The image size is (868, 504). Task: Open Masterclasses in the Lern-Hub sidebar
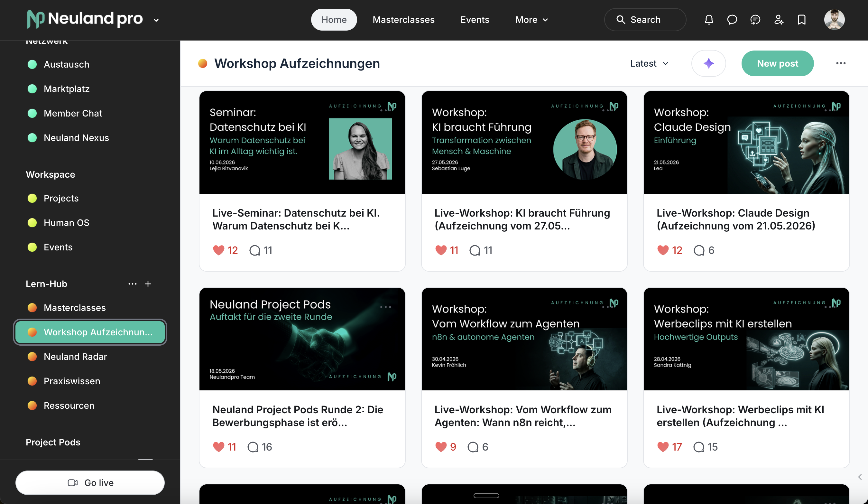pos(89,308)
